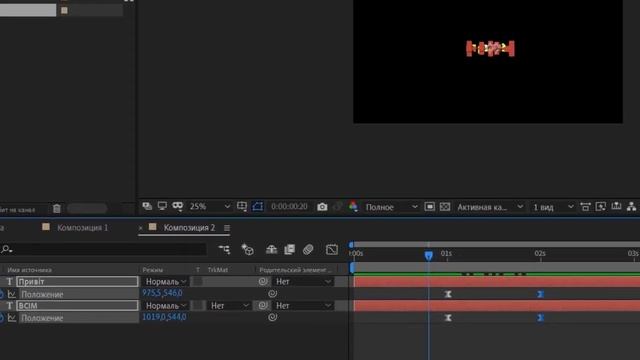Toggle Preserve Transparency box for ВСІМ layer
Screen dimensions: 640x360
197,305
